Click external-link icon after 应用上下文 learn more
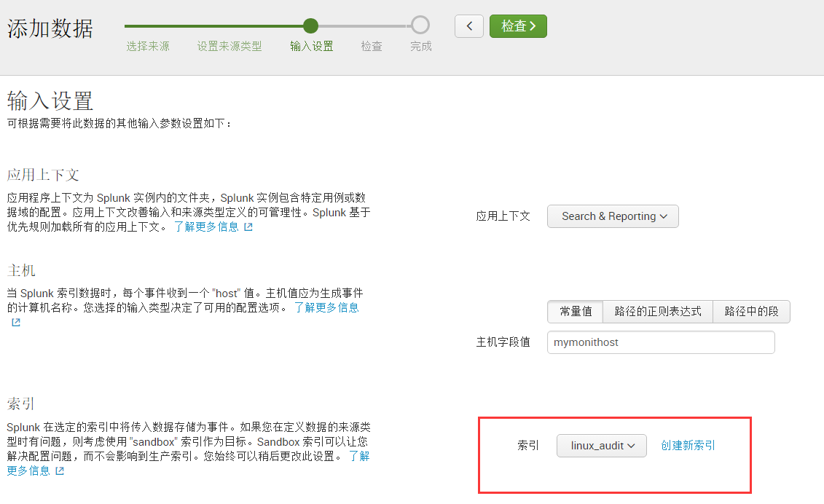Image resolution: width=824 pixels, height=504 pixels. coord(248,227)
